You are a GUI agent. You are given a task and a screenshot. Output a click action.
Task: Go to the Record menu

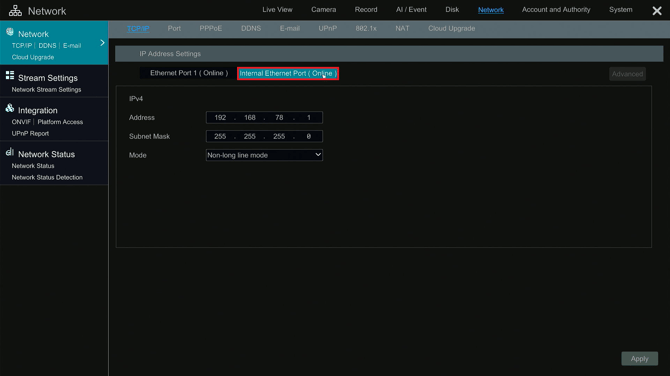click(366, 9)
